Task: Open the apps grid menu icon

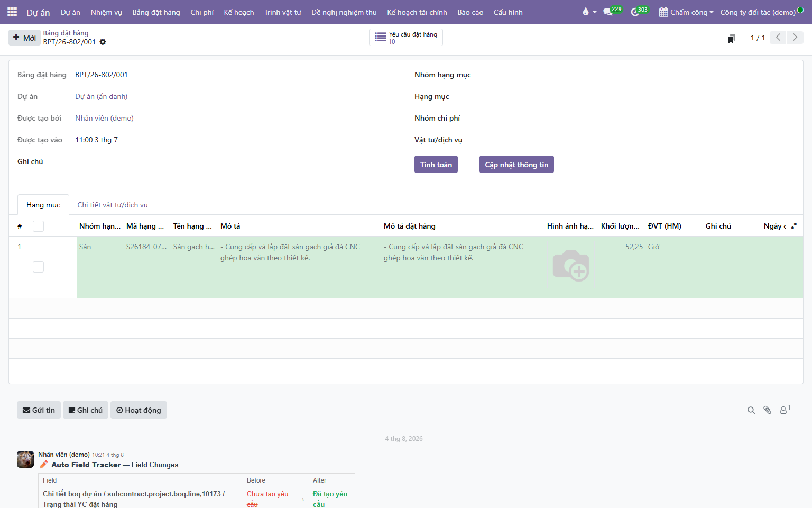Action: coord(12,12)
